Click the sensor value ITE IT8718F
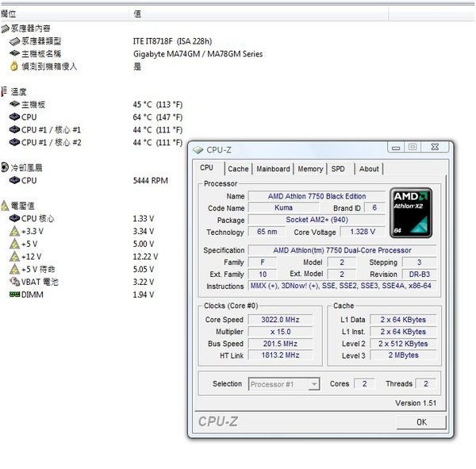The height and width of the screenshot is (469, 476). pyautogui.click(x=172, y=41)
